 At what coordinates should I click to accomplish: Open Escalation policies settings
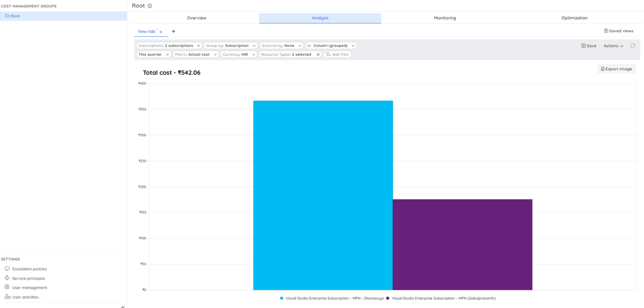click(26, 269)
